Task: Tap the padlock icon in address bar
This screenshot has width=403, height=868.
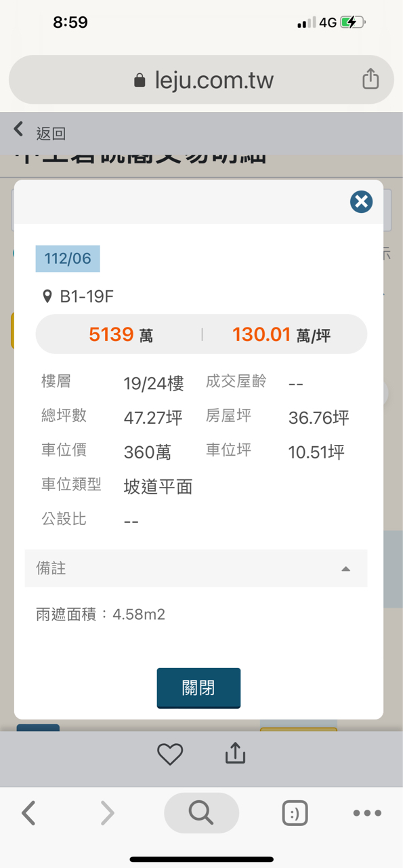Action: 140,81
